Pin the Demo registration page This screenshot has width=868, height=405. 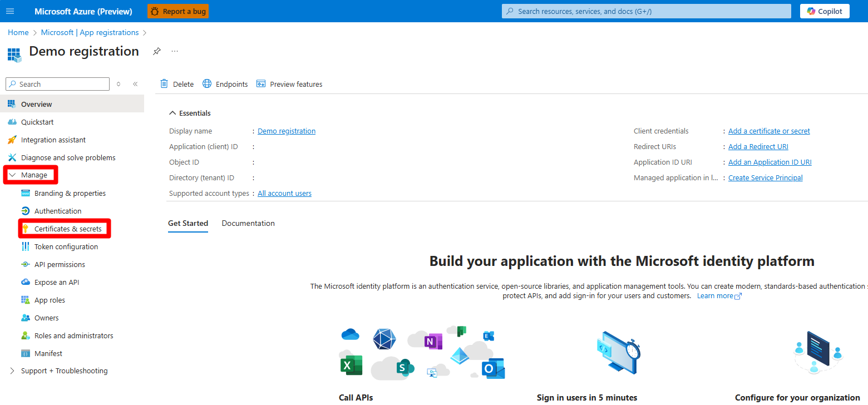[157, 51]
